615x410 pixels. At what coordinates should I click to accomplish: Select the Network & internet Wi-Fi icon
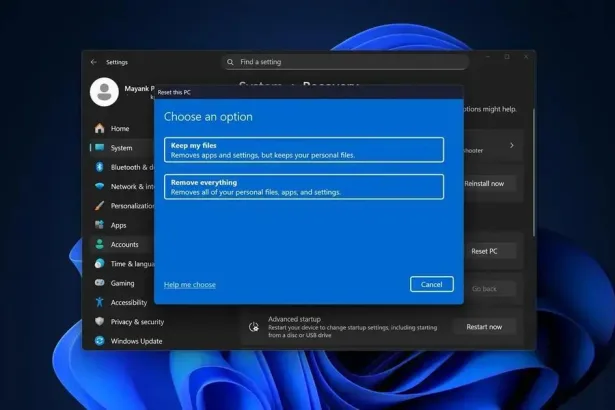(x=99, y=186)
